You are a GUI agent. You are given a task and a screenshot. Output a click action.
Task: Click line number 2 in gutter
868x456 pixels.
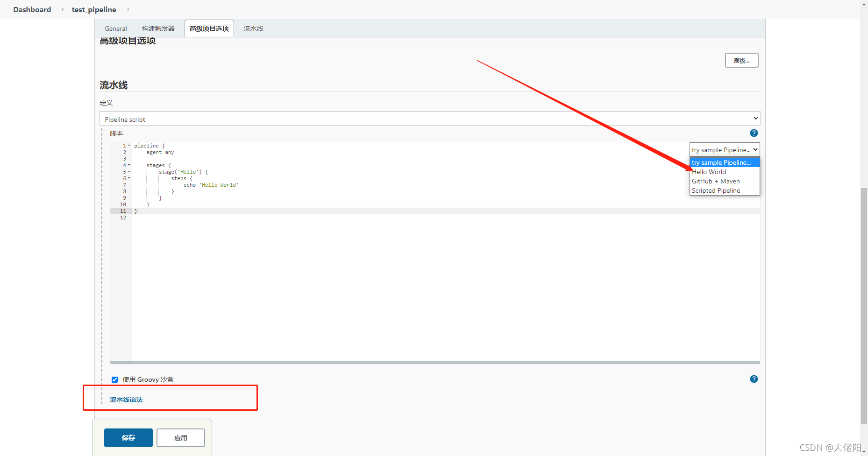[124, 152]
